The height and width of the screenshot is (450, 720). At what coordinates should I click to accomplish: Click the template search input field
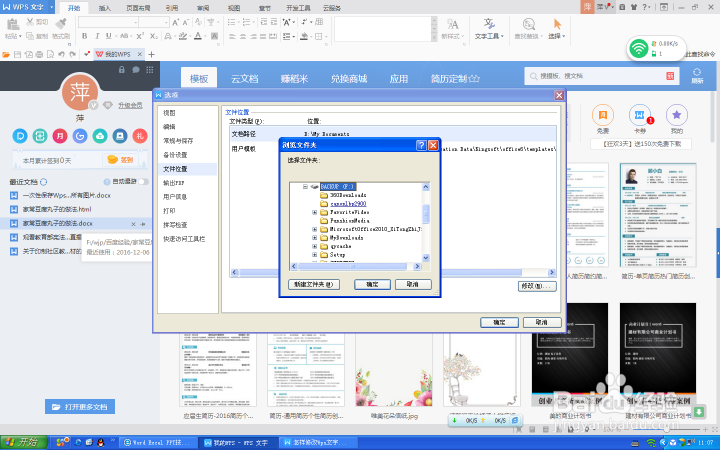[x=602, y=76]
